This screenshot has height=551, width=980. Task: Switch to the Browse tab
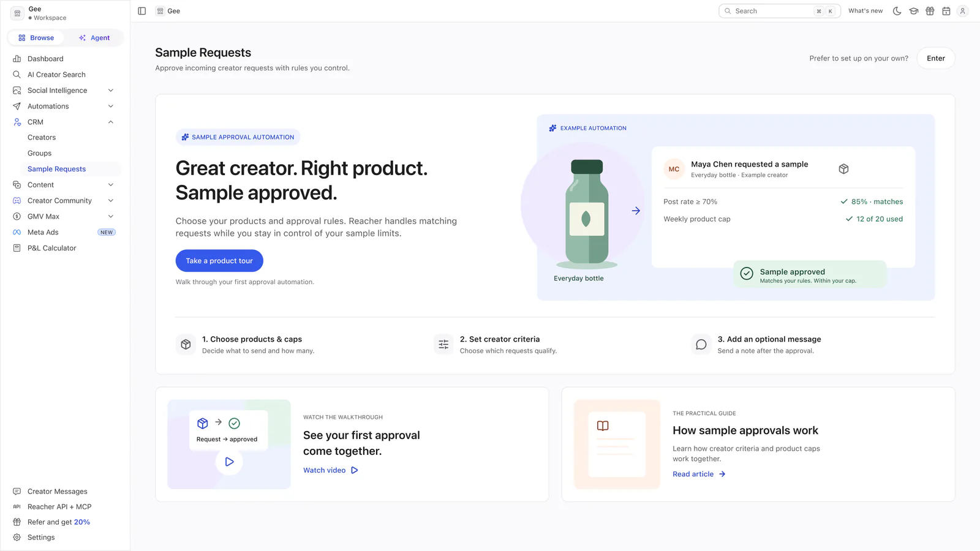(x=36, y=38)
